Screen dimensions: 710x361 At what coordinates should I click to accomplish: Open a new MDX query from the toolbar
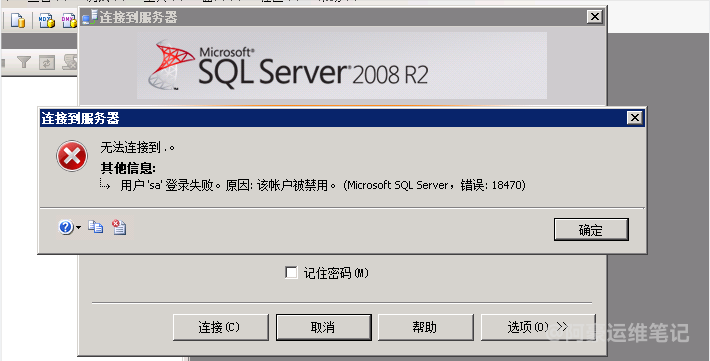point(46,20)
